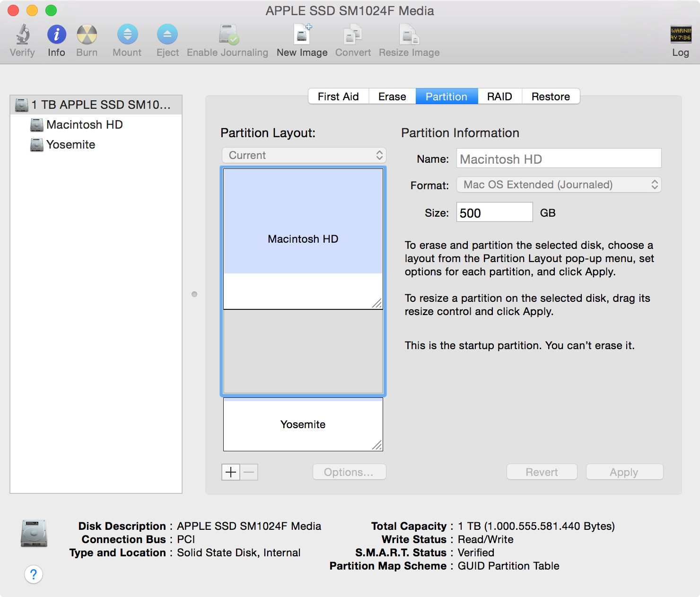The image size is (700, 597).
Task: Switch to the Restore tab
Action: point(551,96)
